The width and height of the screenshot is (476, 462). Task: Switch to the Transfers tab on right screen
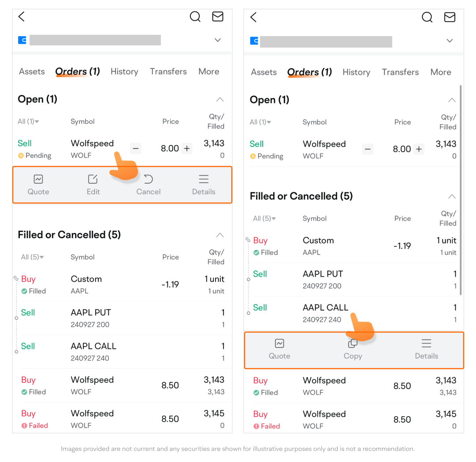[400, 72]
